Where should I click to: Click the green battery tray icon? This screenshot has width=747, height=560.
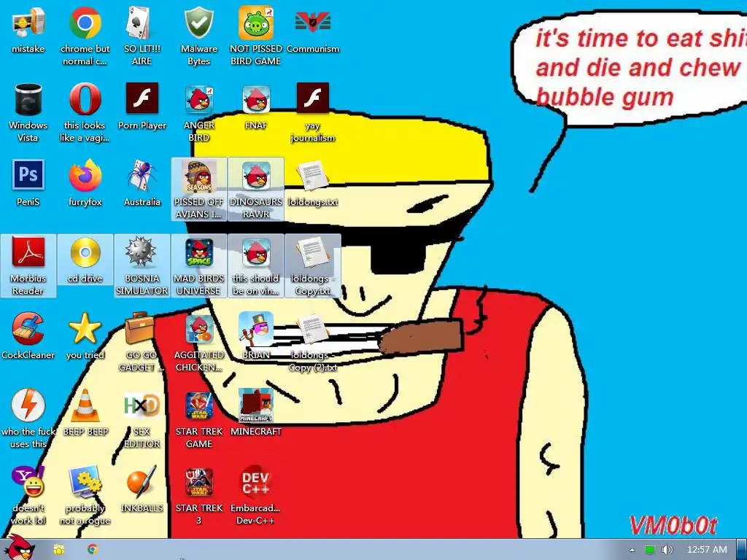[650, 550]
